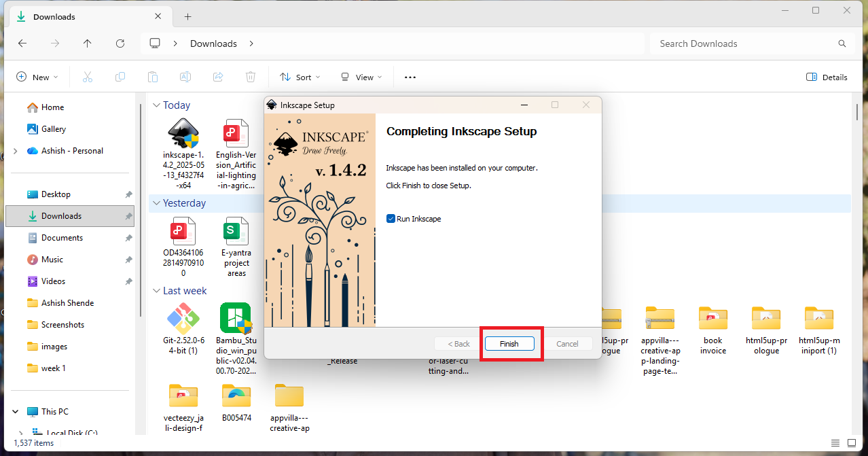Click the Copy icon in toolbar
Image resolution: width=868 pixels, height=456 pixels.
tap(120, 77)
